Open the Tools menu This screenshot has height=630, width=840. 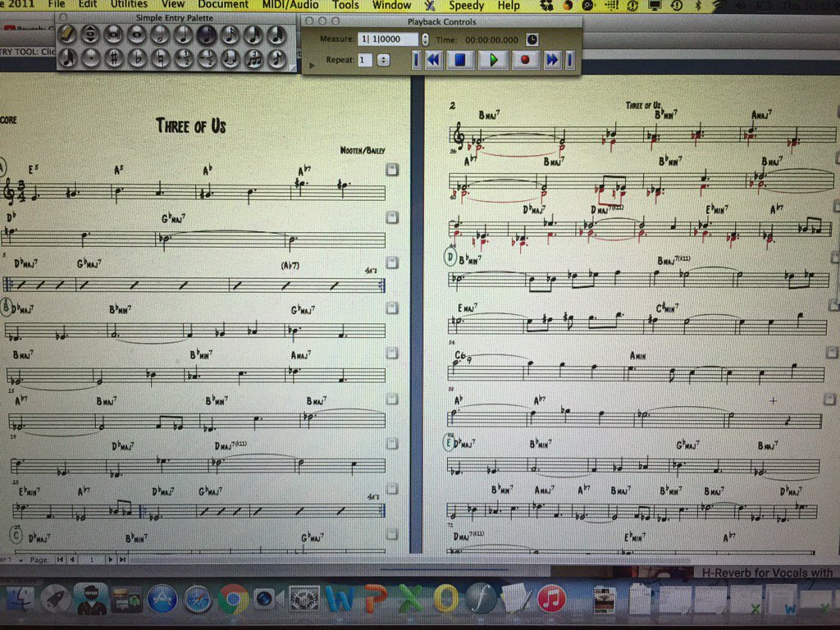[x=345, y=5]
